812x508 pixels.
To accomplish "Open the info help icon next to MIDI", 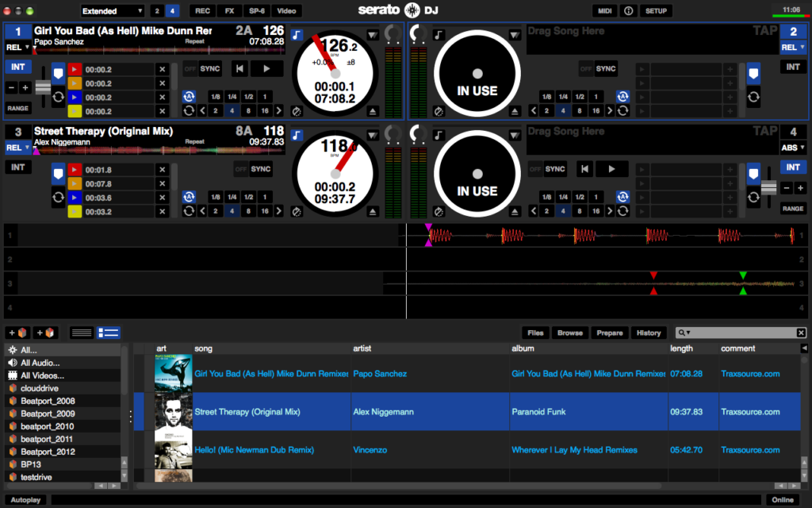I will (629, 11).
